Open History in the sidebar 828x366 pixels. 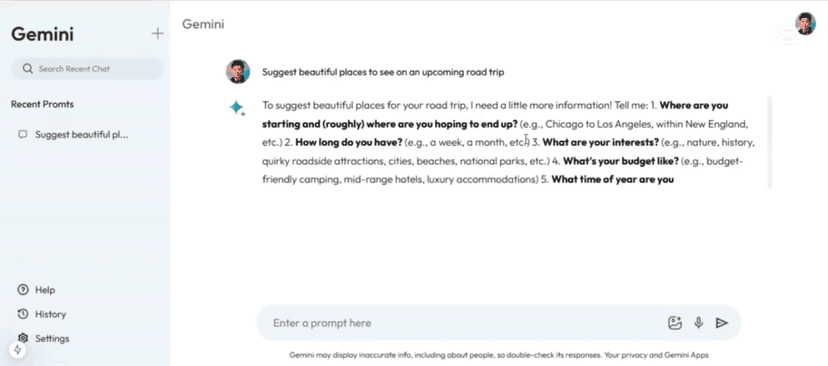coord(41,314)
